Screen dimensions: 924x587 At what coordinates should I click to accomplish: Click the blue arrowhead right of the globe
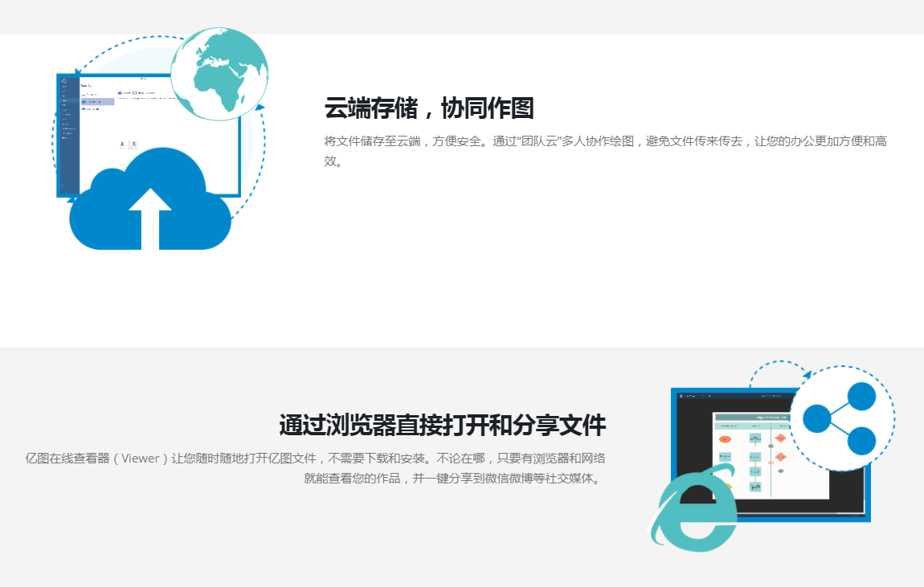260,108
